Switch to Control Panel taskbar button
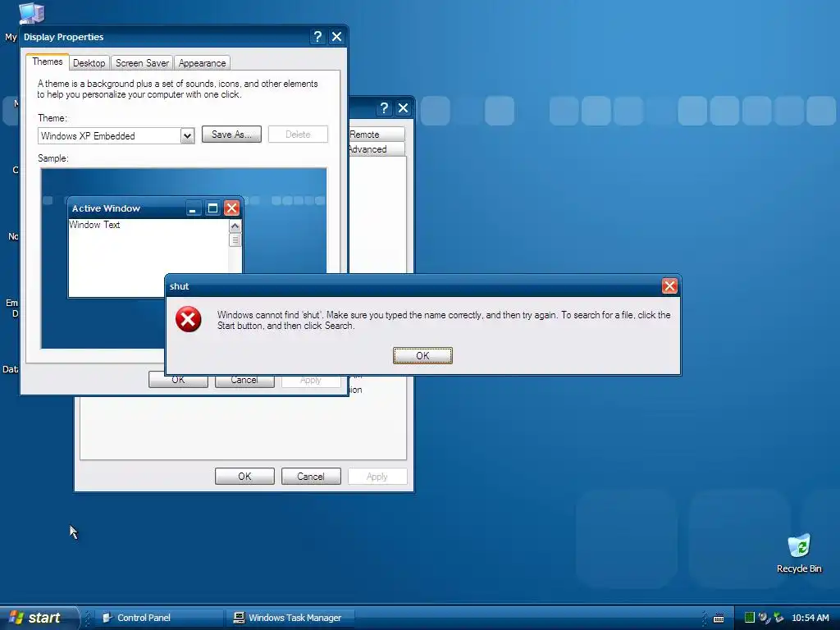The width and height of the screenshot is (840, 630). click(x=160, y=618)
